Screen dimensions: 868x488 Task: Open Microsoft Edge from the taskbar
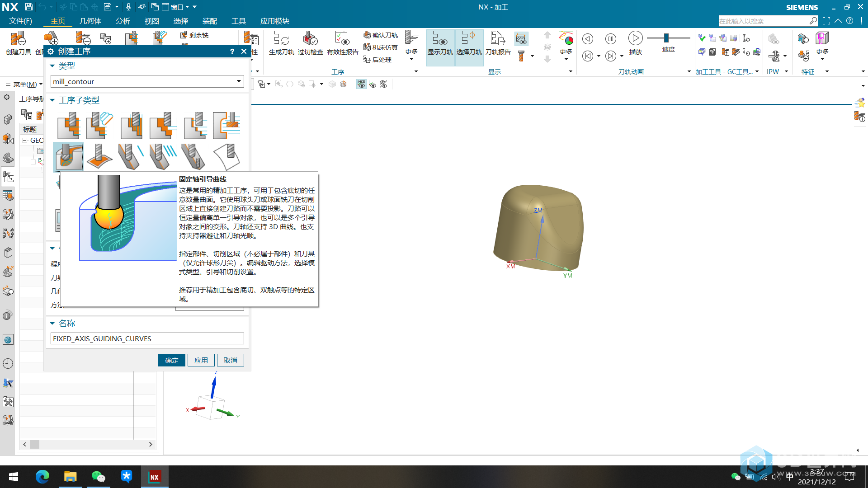(x=42, y=477)
